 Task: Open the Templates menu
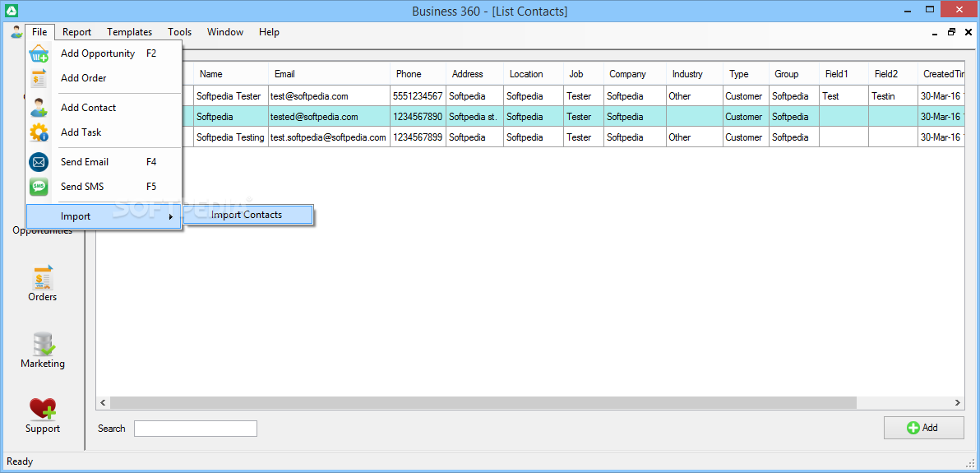point(129,32)
